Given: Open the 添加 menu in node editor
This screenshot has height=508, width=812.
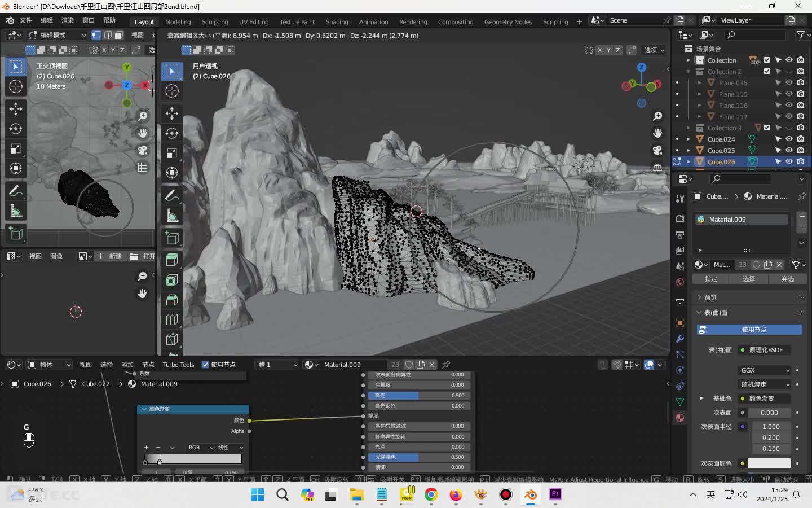Looking at the screenshot, I should (127, 365).
